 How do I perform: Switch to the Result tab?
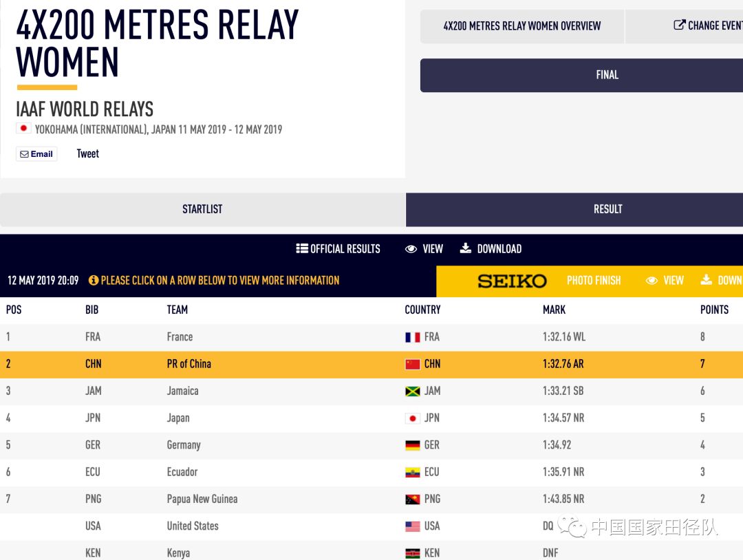pyautogui.click(x=607, y=209)
